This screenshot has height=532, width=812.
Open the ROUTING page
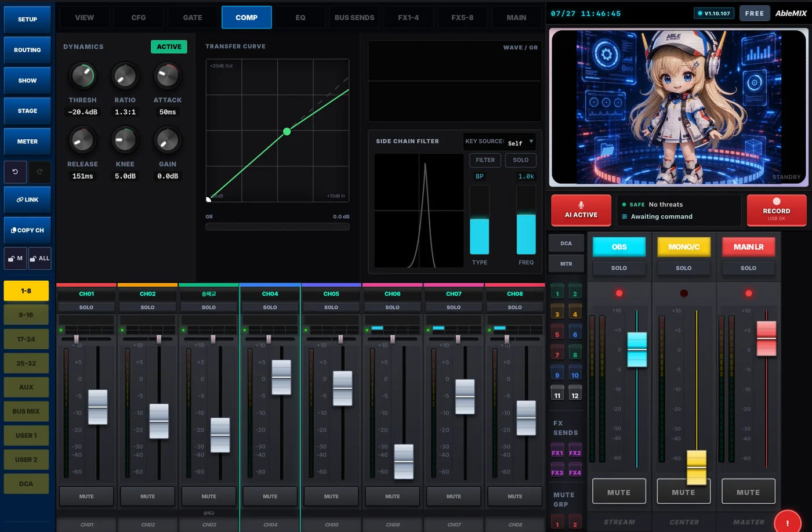pyautogui.click(x=27, y=50)
